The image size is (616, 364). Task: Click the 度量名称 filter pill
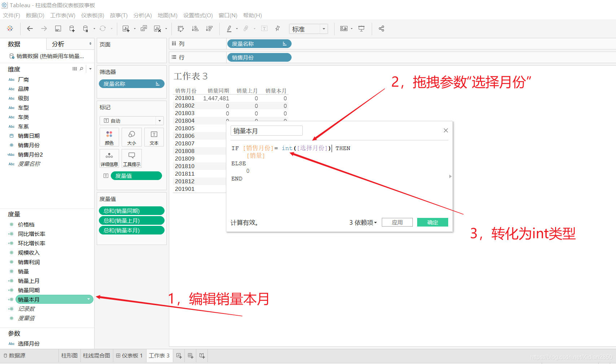pyautogui.click(x=131, y=84)
